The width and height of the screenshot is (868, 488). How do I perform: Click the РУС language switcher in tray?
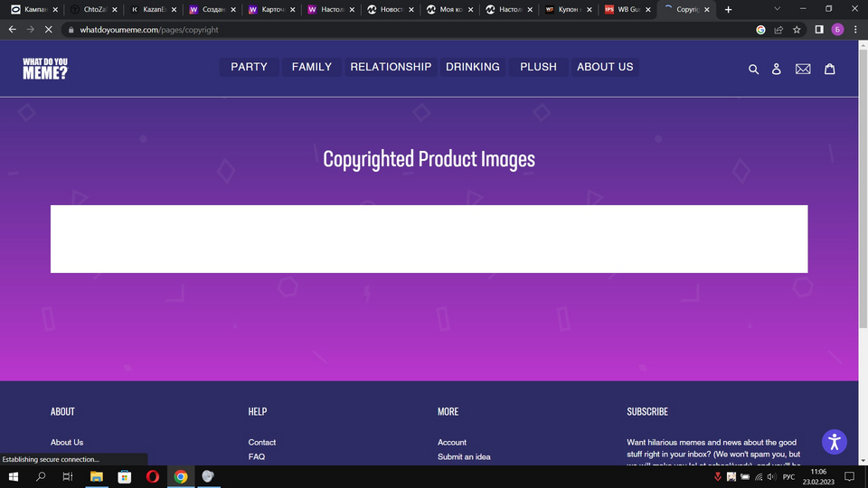click(788, 476)
